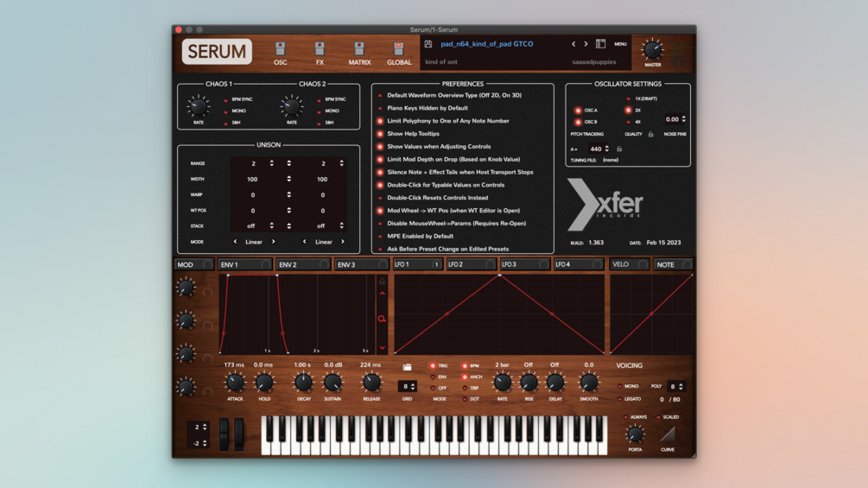This screenshot has width=868, height=488.
Task: Click the portamento CURVE shape icon
Action: (668, 434)
